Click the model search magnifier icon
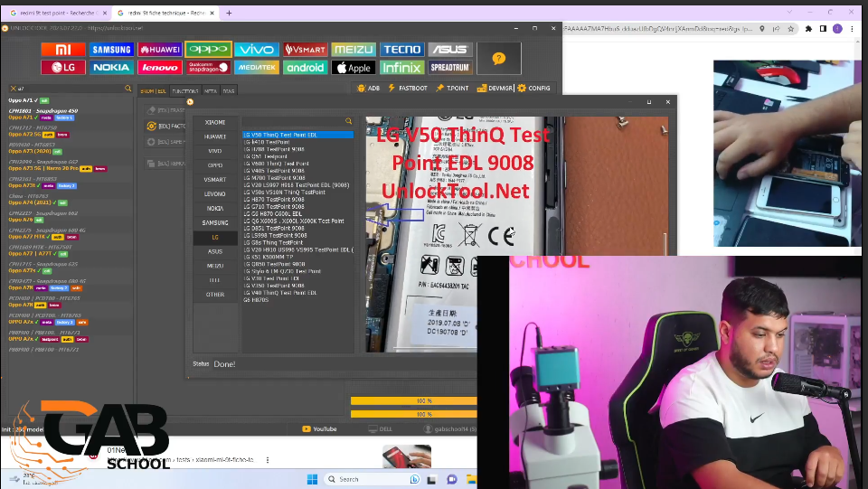This screenshot has height=489, width=868. click(x=127, y=89)
